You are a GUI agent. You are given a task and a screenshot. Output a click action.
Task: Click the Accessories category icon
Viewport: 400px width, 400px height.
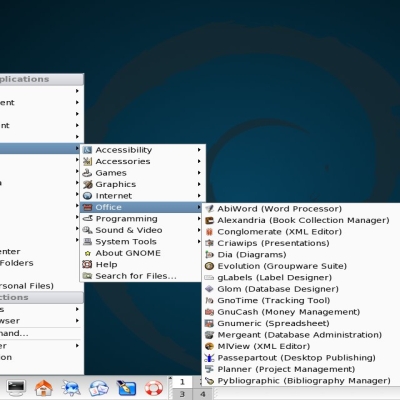[87, 161]
